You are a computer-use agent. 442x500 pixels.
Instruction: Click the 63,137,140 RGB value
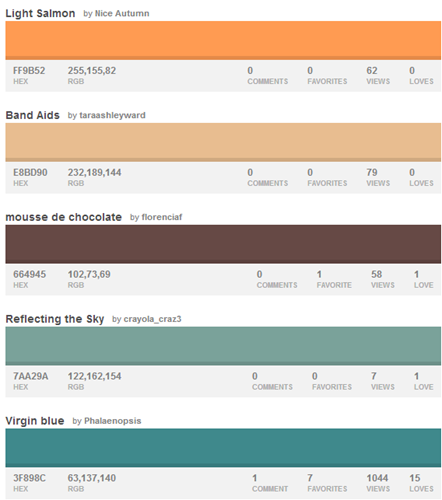92,478
